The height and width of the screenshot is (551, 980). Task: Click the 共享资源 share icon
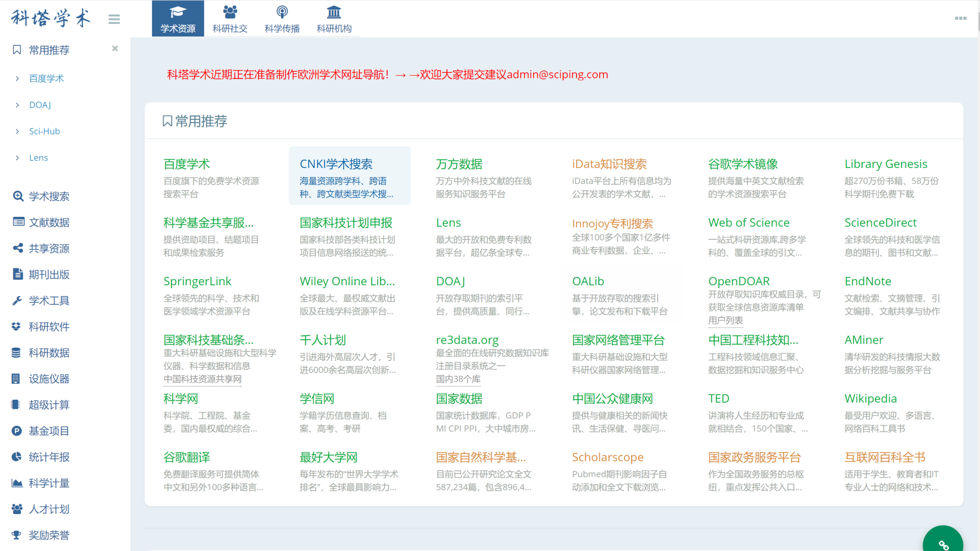[x=18, y=248]
